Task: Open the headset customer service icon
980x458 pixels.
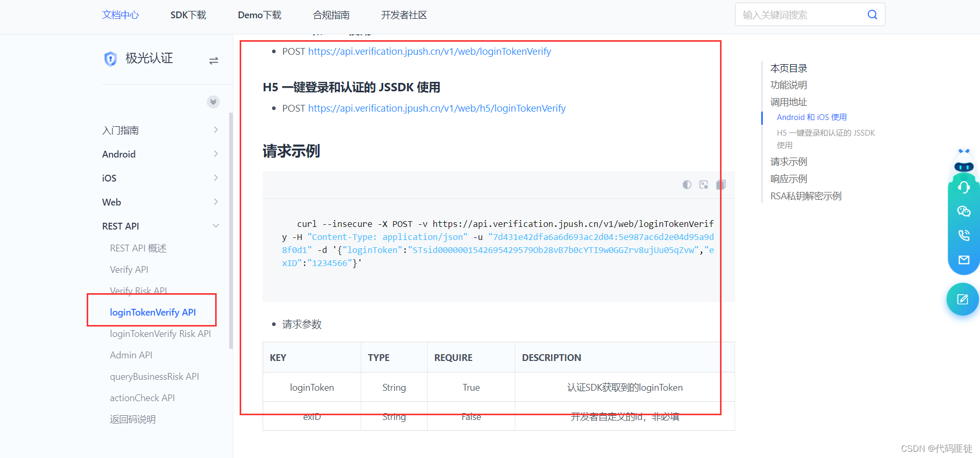Action: pos(964,188)
